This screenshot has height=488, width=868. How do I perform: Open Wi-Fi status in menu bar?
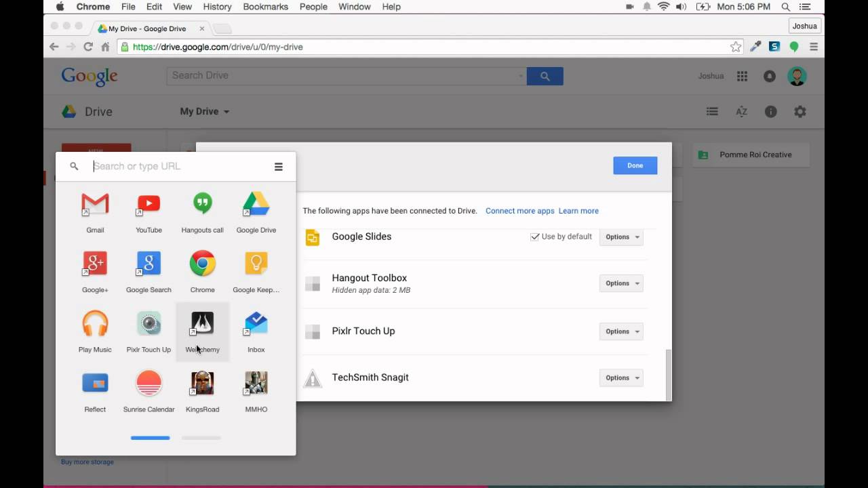[663, 7]
